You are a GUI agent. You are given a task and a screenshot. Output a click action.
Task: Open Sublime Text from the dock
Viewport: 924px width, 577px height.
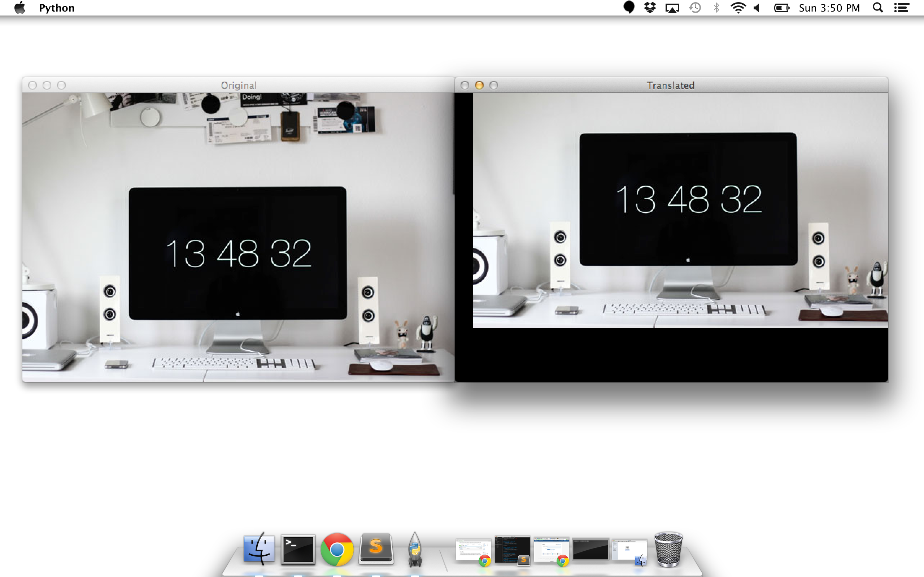[x=376, y=549]
